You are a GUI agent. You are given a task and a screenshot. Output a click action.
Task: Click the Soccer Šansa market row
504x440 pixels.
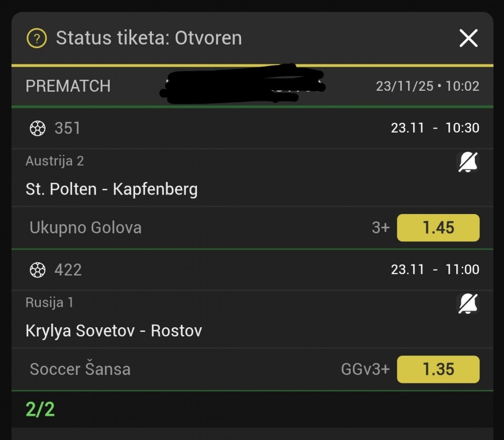pos(80,369)
